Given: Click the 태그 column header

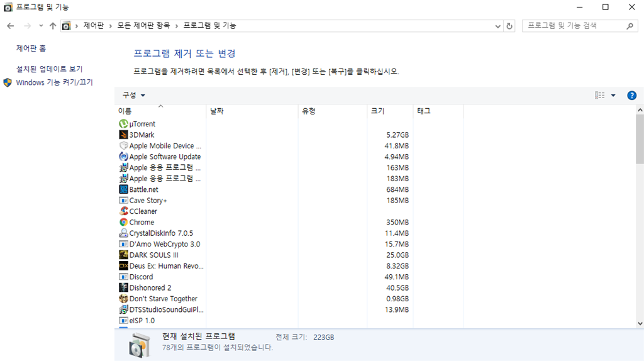Looking at the screenshot, I should point(438,111).
